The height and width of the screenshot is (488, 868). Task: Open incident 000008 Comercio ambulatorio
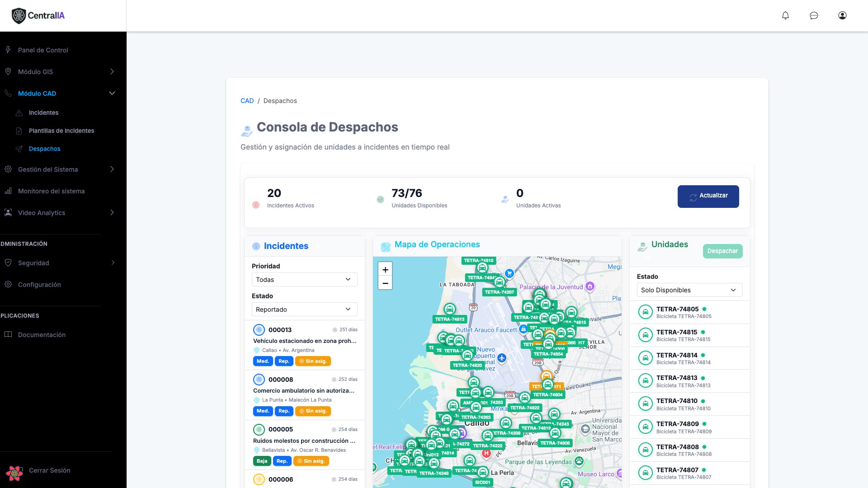tap(305, 395)
